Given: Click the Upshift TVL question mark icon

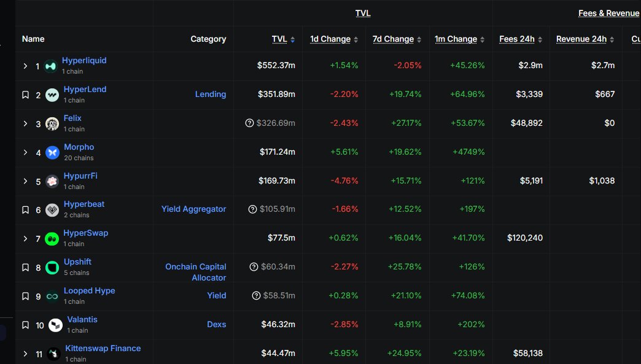Looking at the screenshot, I should (x=254, y=267).
